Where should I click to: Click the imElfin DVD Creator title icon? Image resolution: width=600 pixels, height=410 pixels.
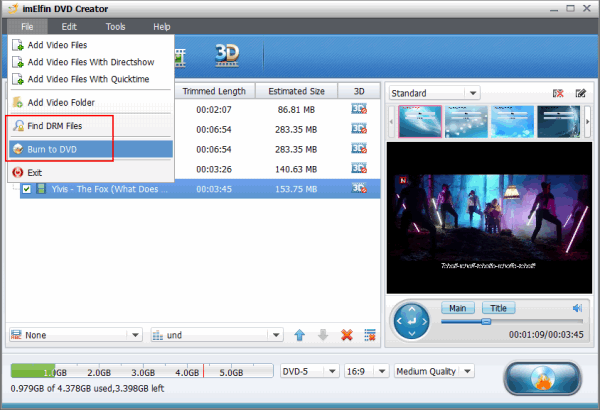pos(13,8)
